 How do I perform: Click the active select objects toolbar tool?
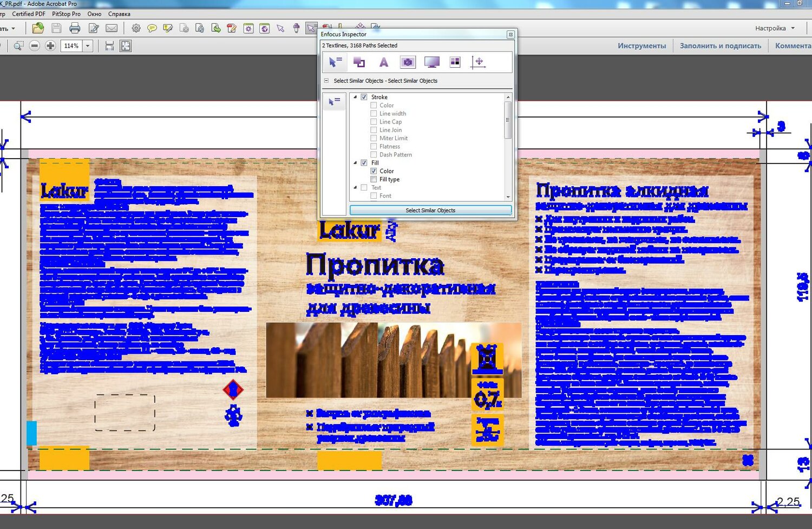point(311,28)
